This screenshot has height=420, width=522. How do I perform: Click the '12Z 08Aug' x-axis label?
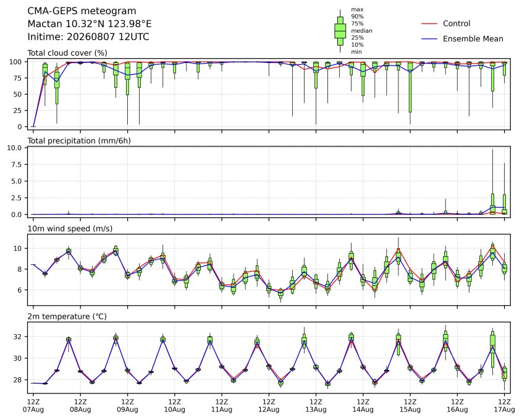pyautogui.click(x=80, y=406)
